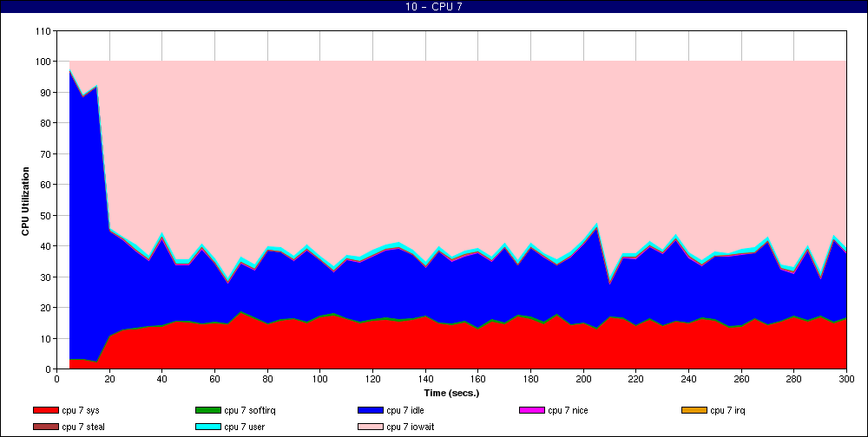Click the x-axis tick label 0
The image size is (868, 437).
[56, 379]
